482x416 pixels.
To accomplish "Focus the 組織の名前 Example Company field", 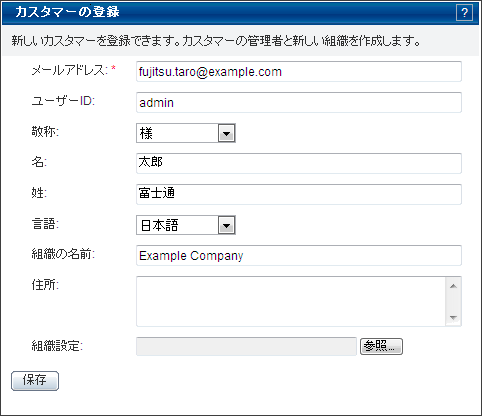I will (299, 255).
